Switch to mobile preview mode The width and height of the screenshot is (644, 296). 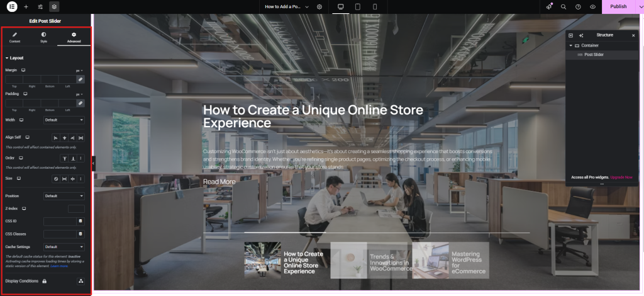click(x=375, y=6)
